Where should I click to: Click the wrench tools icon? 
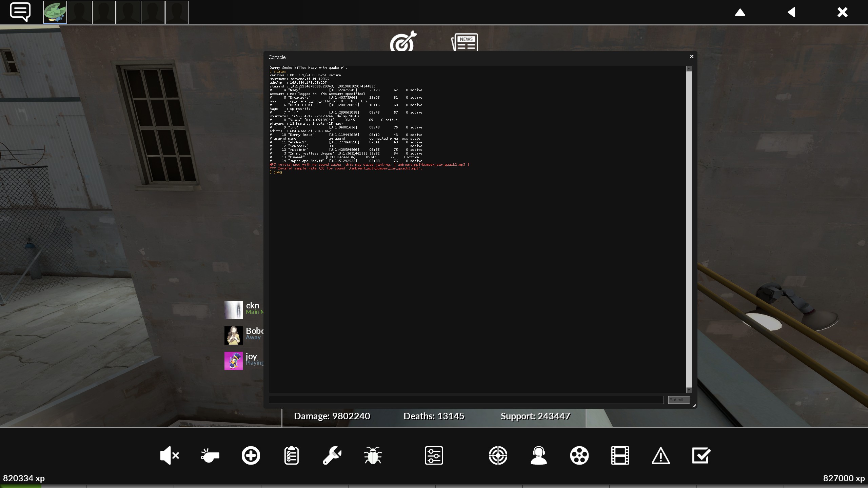[332, 455]
